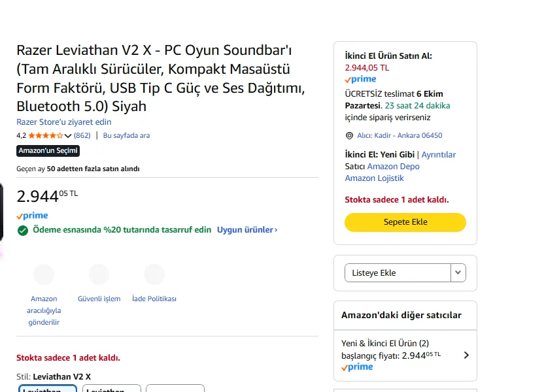Visit the Razer Store link

[64, 122]
